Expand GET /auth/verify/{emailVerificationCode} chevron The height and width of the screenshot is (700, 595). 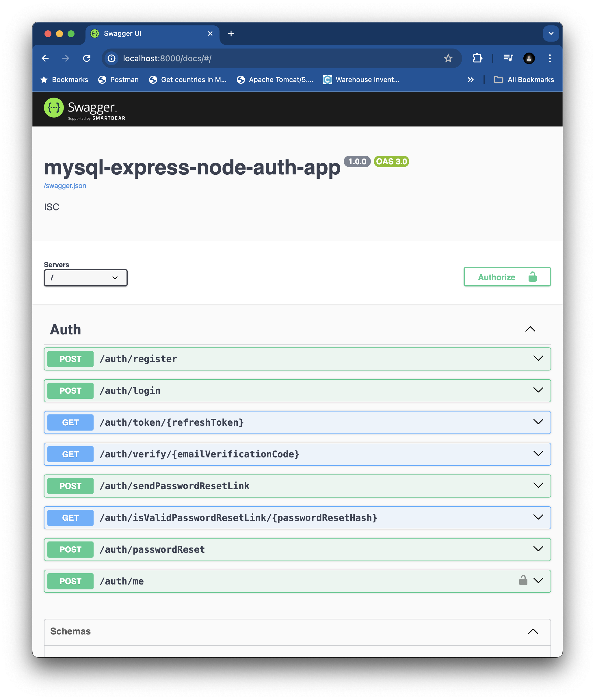(538, 453)
